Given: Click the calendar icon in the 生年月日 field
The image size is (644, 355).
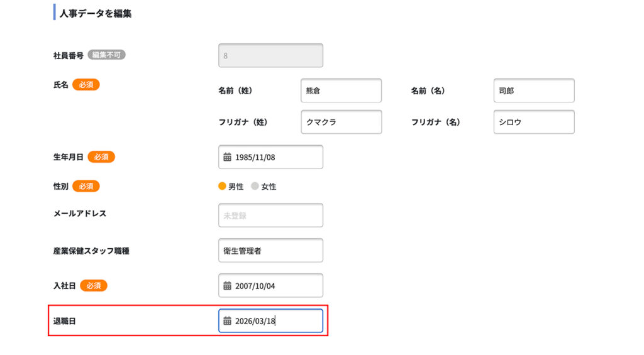Looking at the screenshot, I should pos(227,157).
